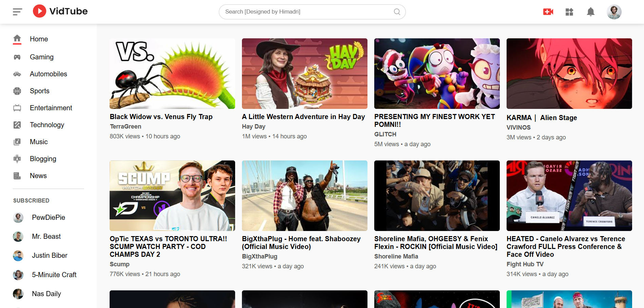Click the Music icon
This screenshot has height=308, width=644.
[x=17, y=142]
